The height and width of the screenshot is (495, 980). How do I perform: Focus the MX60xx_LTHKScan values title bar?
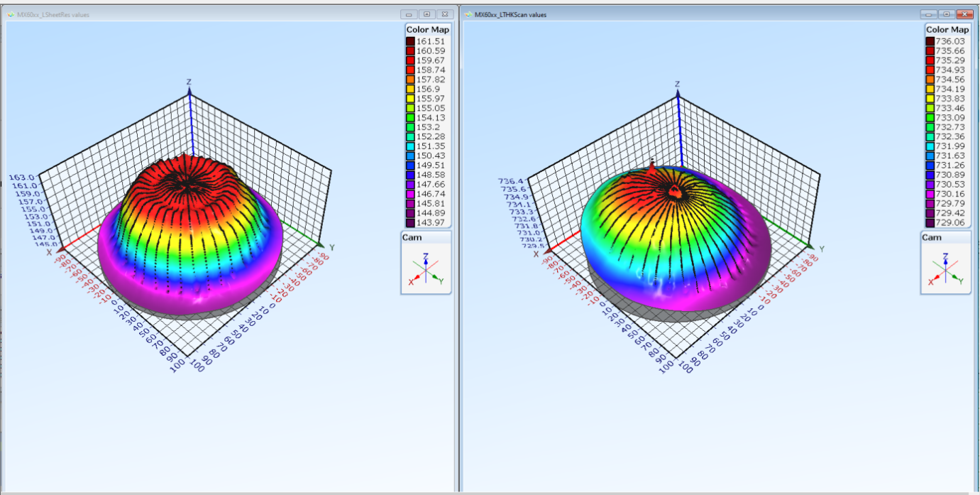pyautogui.click(x=674, y=14)
